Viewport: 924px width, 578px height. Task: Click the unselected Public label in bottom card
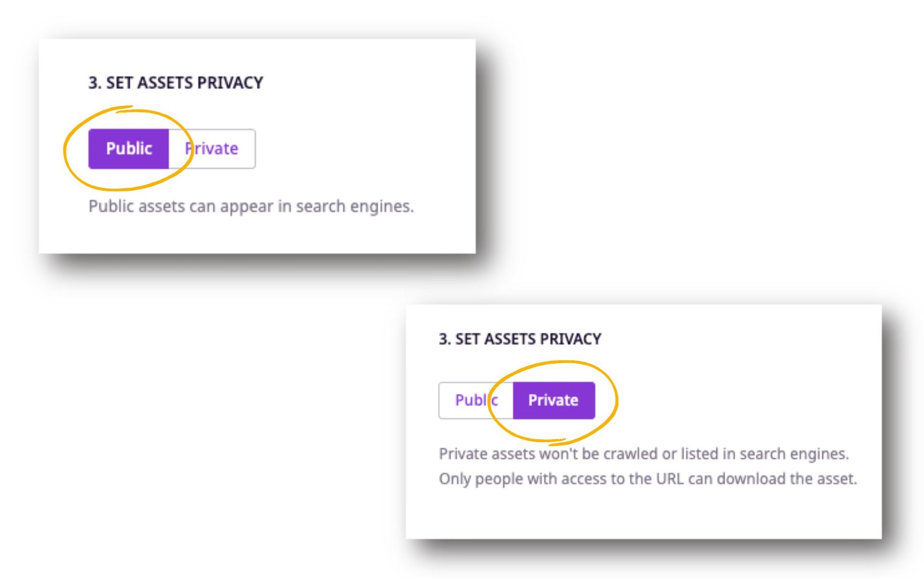[477, 400]
